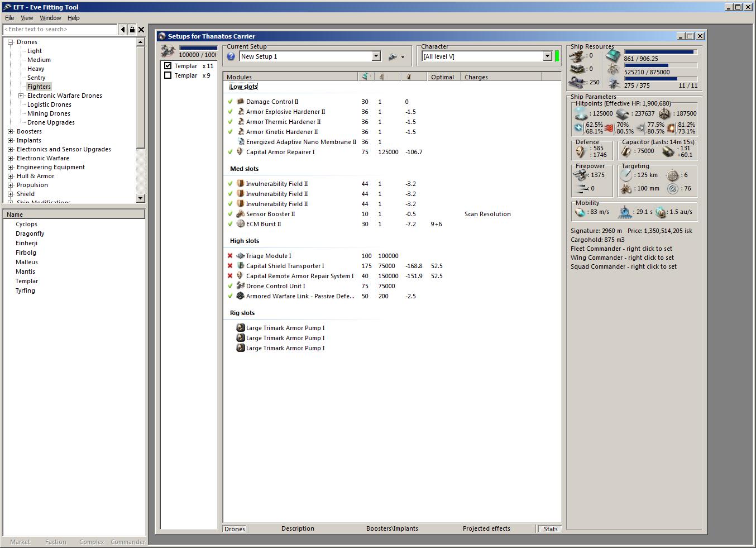Click the powergrid usage progress bar

pyautogui.click(x=660, y=65)
